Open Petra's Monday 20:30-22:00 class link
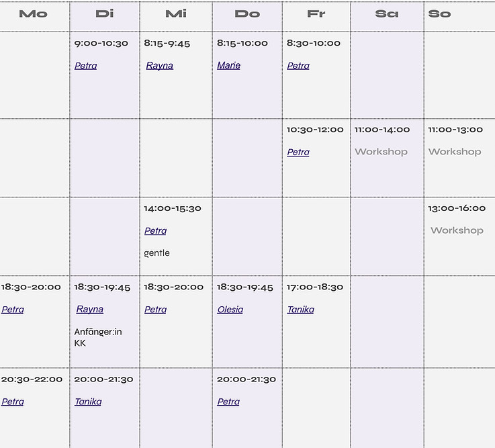 point(13,402)
